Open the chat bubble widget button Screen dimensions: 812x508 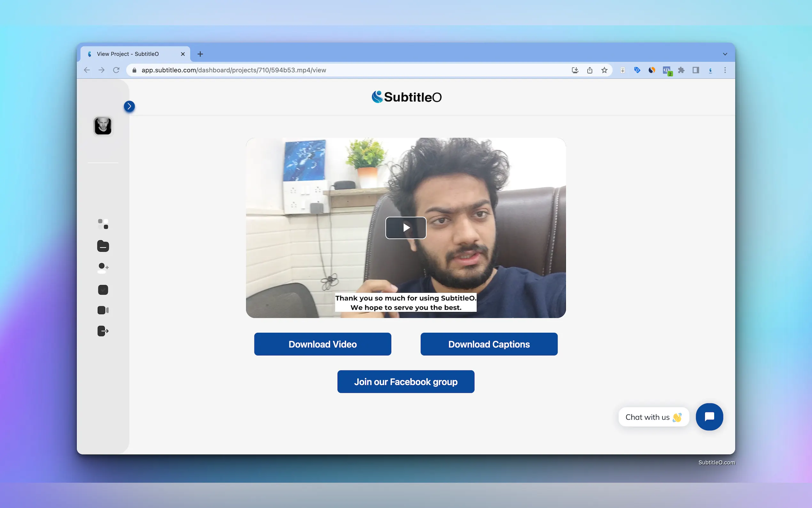(709, 417)
